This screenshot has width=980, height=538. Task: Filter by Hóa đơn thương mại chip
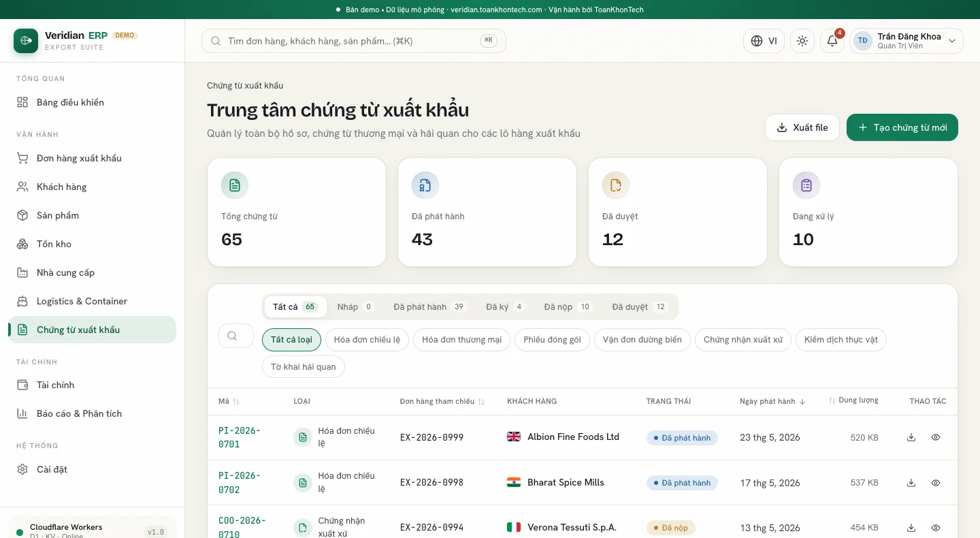click(461, 339)
